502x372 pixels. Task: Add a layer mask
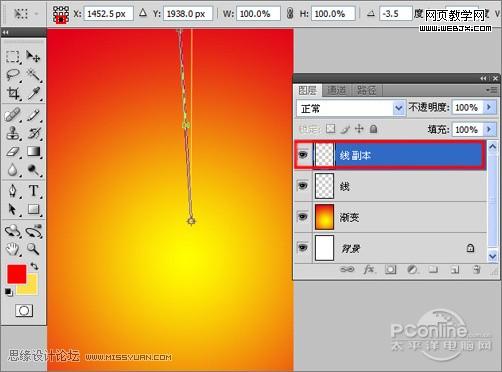click(390, 269)
